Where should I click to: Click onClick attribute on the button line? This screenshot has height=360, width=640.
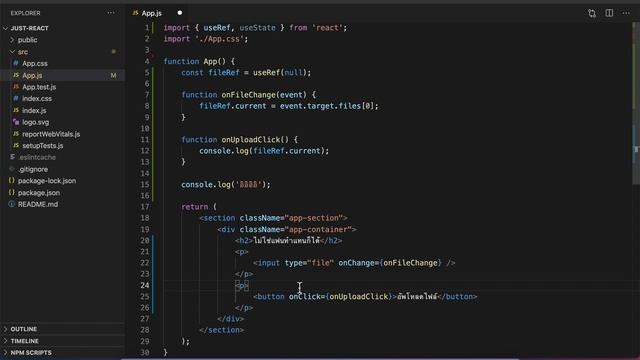[x=305, y=297]
